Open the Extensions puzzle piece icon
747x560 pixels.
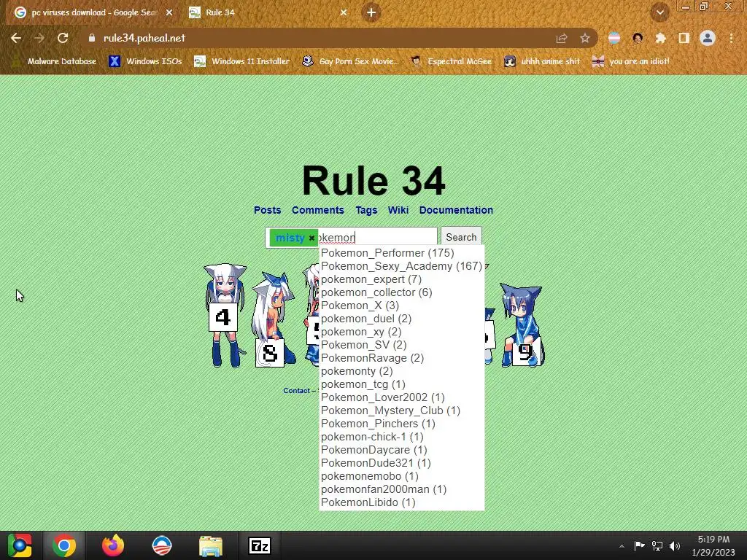660,38
